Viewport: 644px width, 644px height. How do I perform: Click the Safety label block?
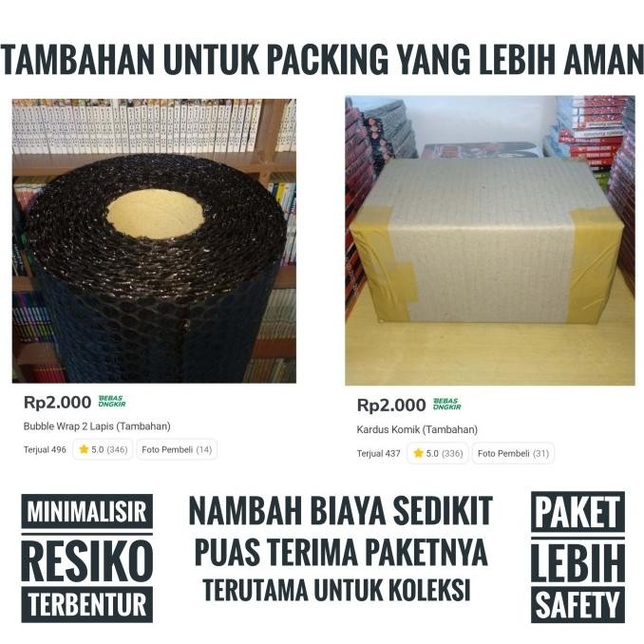[578, 605]
